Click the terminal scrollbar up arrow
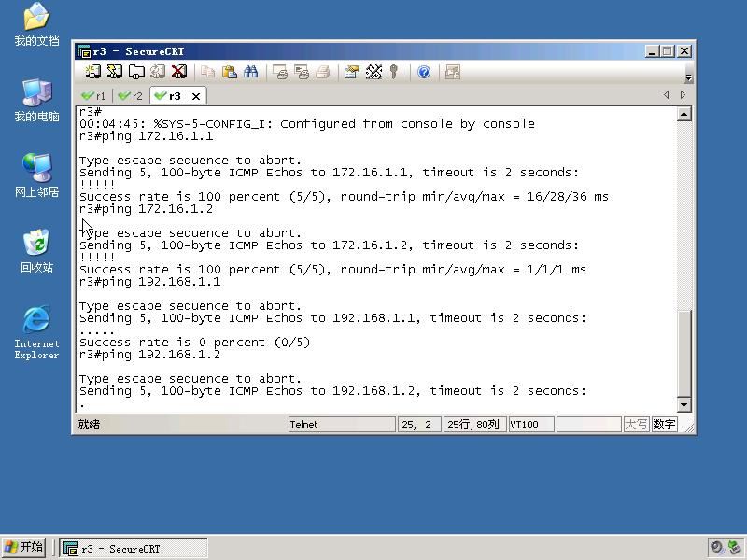Image resolution: width=747 pixels, height=560 pixels. click(684, 114)
